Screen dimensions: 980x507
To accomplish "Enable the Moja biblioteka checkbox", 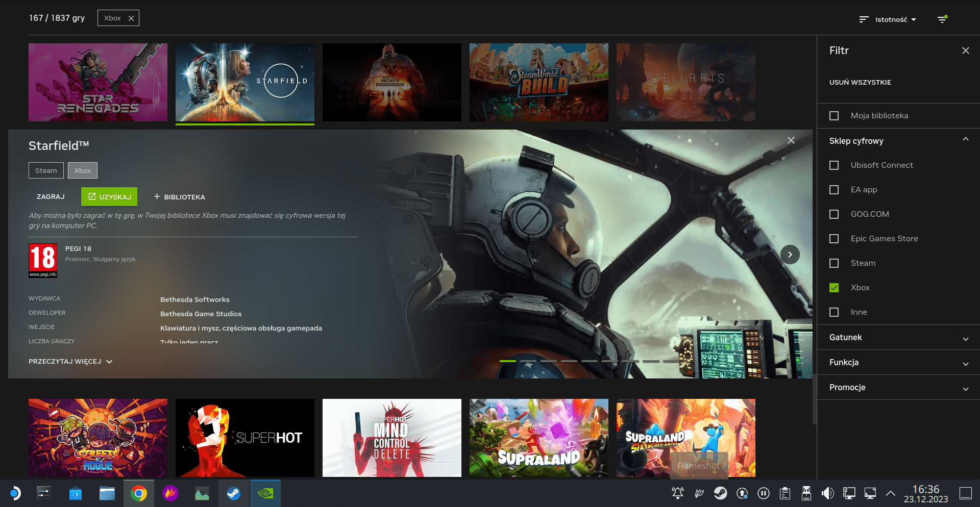I will point(834,116).
